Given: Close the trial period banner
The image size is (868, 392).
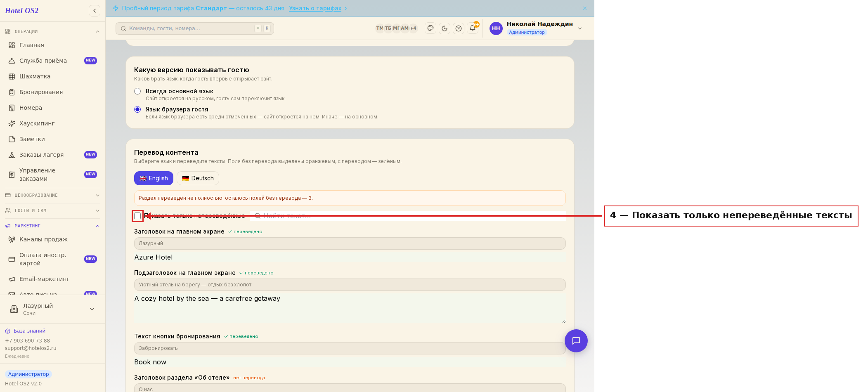Looking at the screenshot, I should click(x=585, y=8).
